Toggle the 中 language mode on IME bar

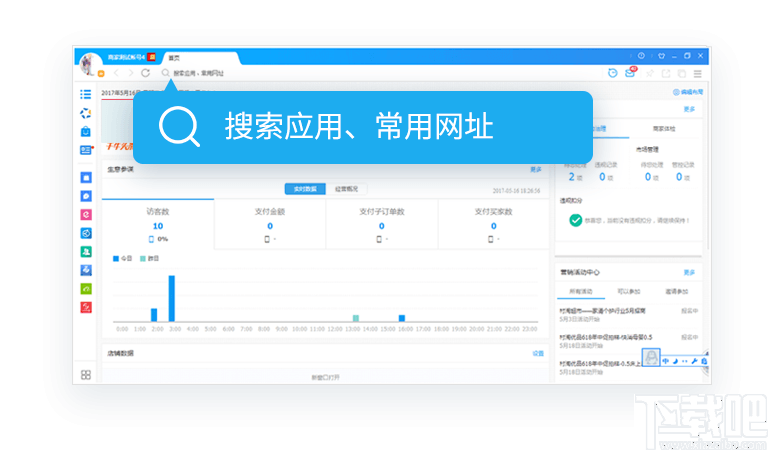pyautogui.click(x=665, y=361)
